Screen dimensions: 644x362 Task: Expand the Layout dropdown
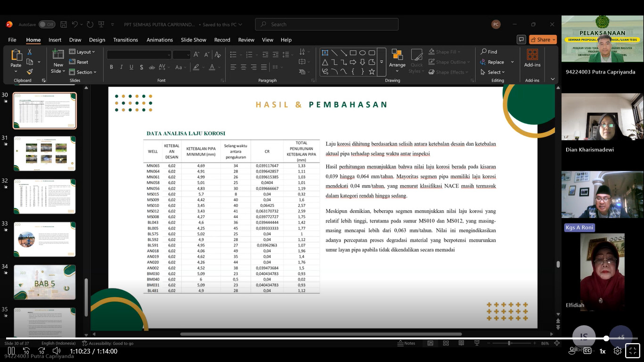pos(82,52)
